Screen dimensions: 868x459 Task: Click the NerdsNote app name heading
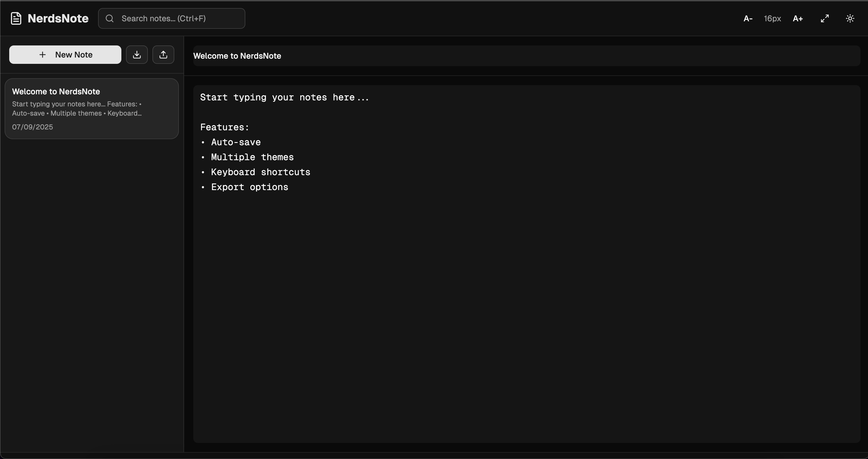point(58,18)
